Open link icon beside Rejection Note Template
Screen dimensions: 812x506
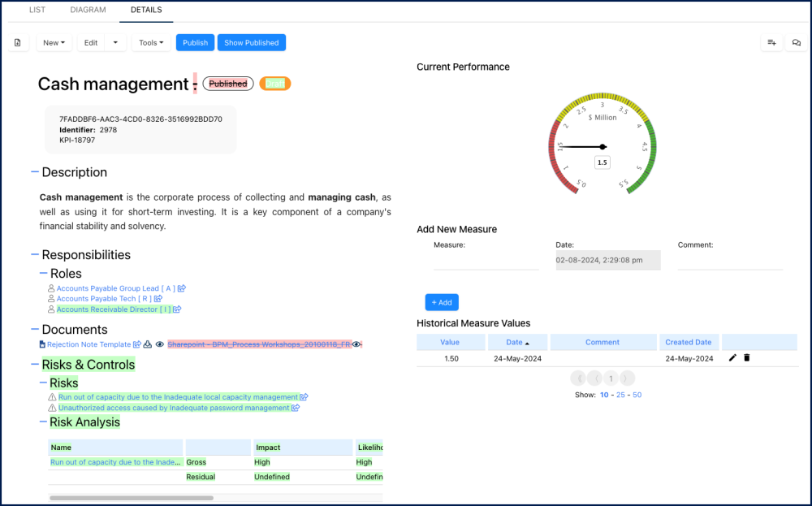137,344
